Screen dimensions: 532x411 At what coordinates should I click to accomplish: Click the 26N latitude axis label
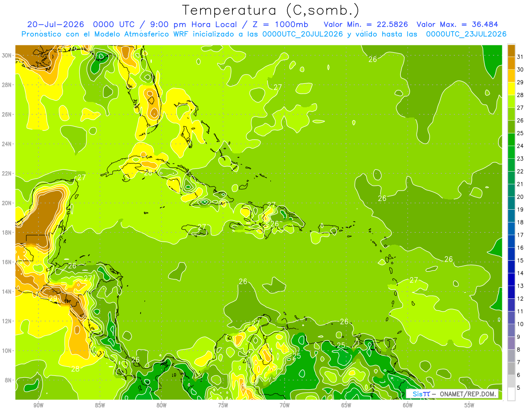coord(8,114)
